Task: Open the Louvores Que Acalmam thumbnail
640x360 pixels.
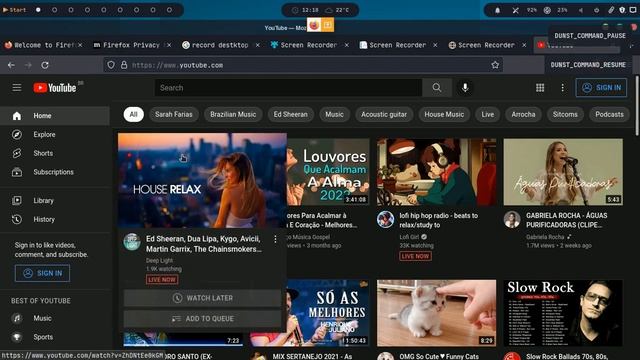Action: (x=328, y=172)
